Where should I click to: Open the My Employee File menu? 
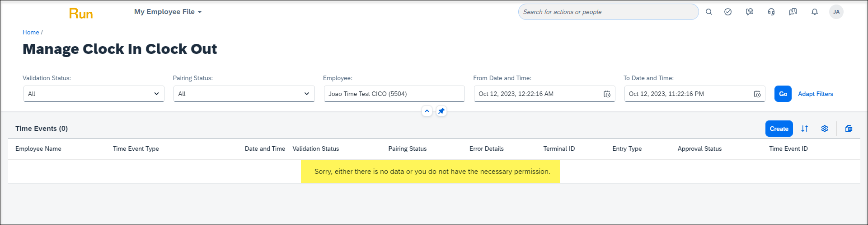(x=168, y=12)
